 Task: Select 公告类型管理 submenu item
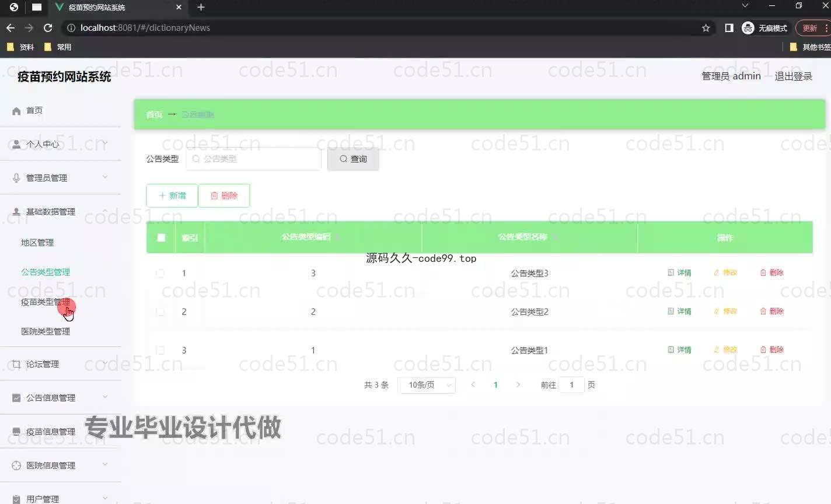(46, 272)
